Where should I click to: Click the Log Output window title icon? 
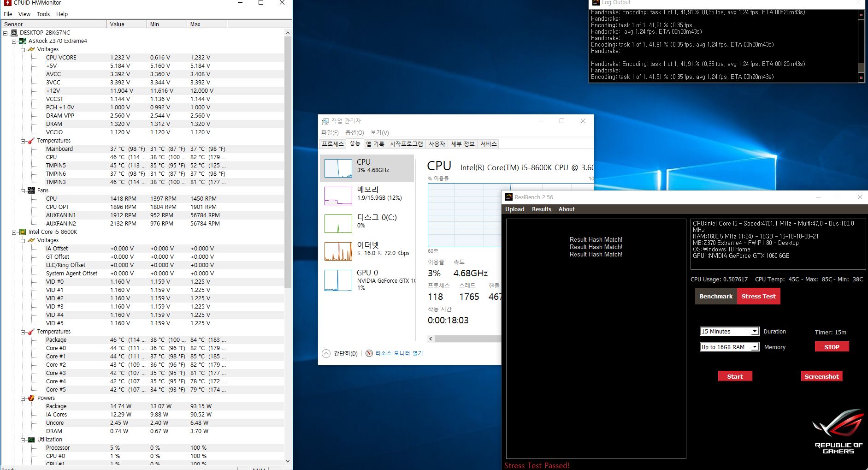pyautogui.click(x=596, y=3)
